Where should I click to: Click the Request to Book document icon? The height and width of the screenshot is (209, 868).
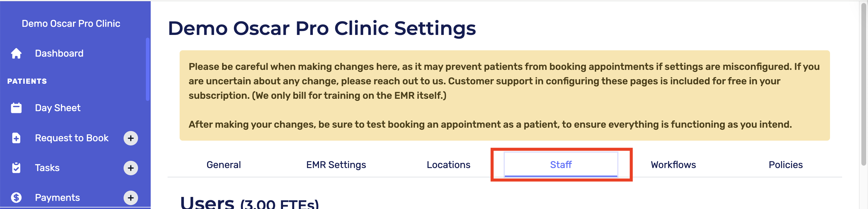(x=16, y=138)
